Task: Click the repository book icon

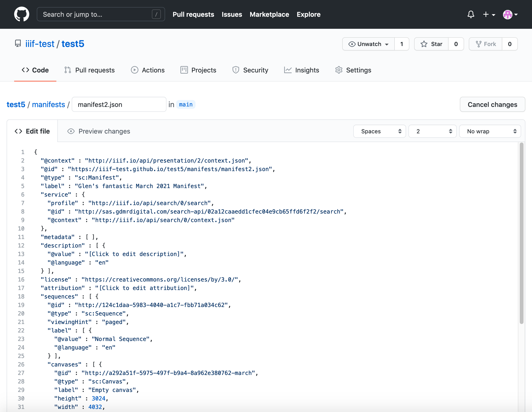Action: [x=18, y=44]
